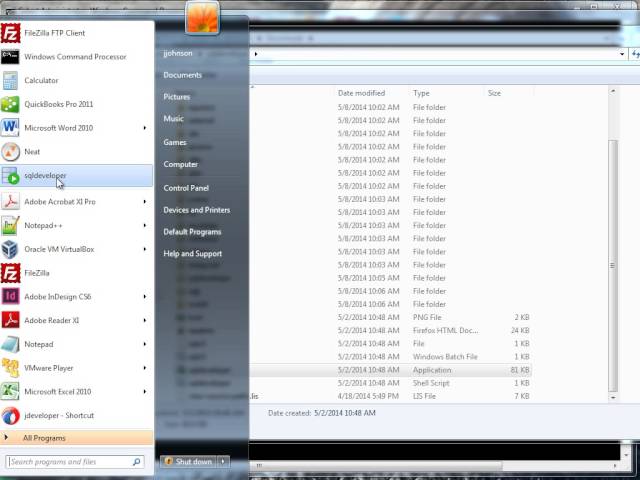
Task: Expand Adobe Reader XI jump list
Action: click(x=144, y=320)
